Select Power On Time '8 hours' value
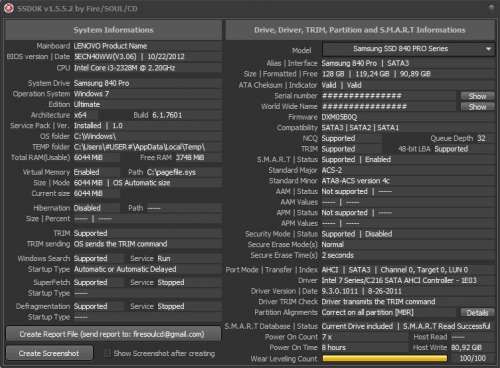The width and height of the screenshot is (500, 368). tap(334, 347)
